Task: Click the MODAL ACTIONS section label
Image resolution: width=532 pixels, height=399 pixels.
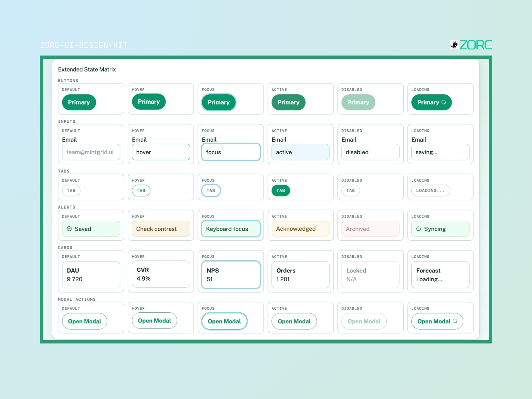Action: [x=77, y=299]
